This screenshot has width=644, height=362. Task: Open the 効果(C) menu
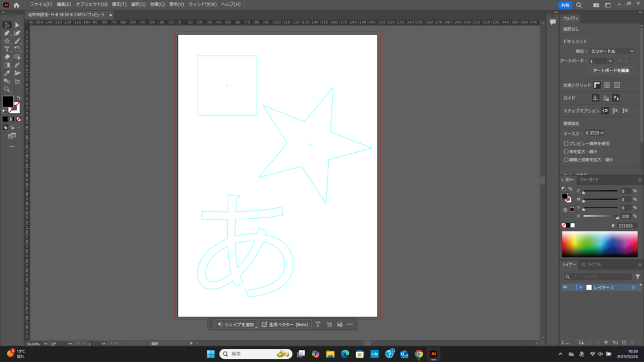tap(157, 4)
